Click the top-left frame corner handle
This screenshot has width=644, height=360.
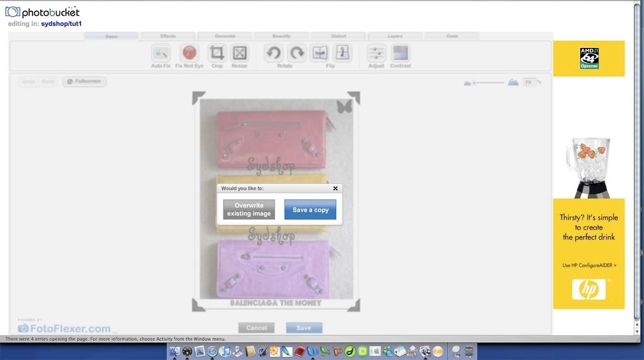tap(198, 98)
